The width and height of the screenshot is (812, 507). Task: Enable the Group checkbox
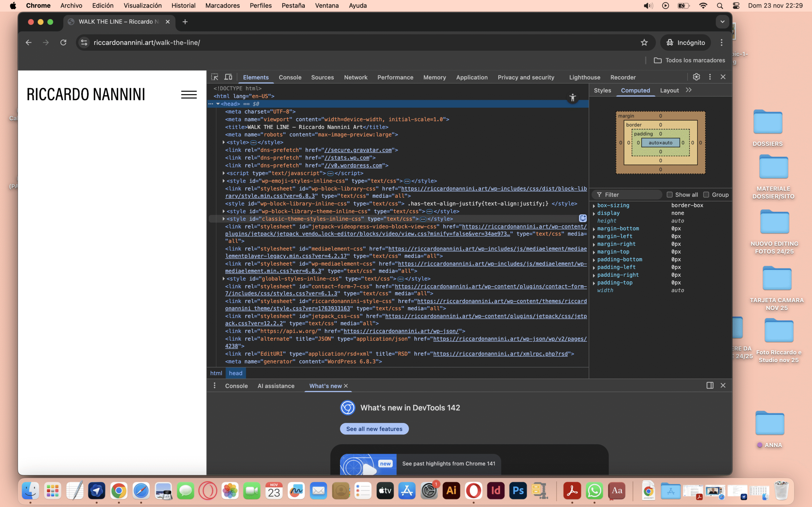click(706, 195)
